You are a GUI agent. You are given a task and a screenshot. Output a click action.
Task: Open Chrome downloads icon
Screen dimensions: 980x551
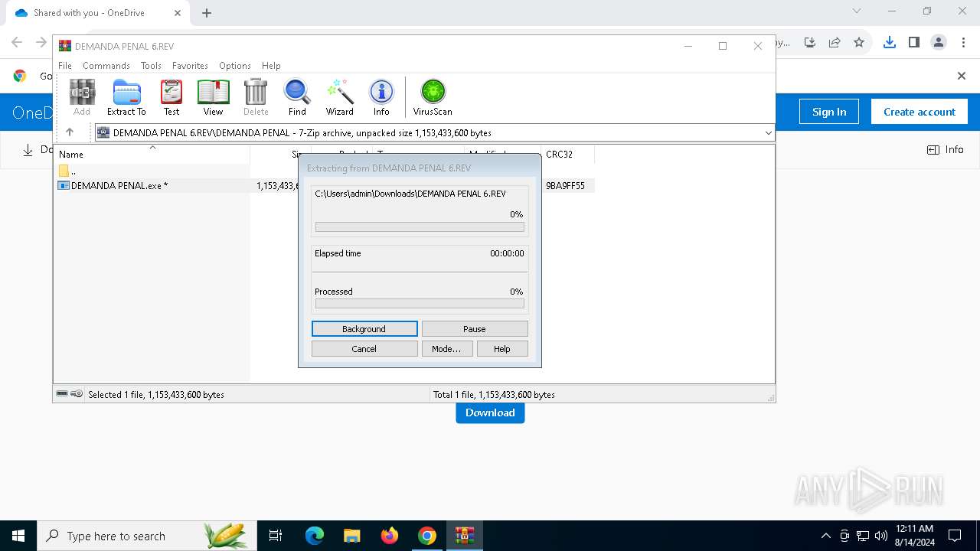click(x=889, y=42)
